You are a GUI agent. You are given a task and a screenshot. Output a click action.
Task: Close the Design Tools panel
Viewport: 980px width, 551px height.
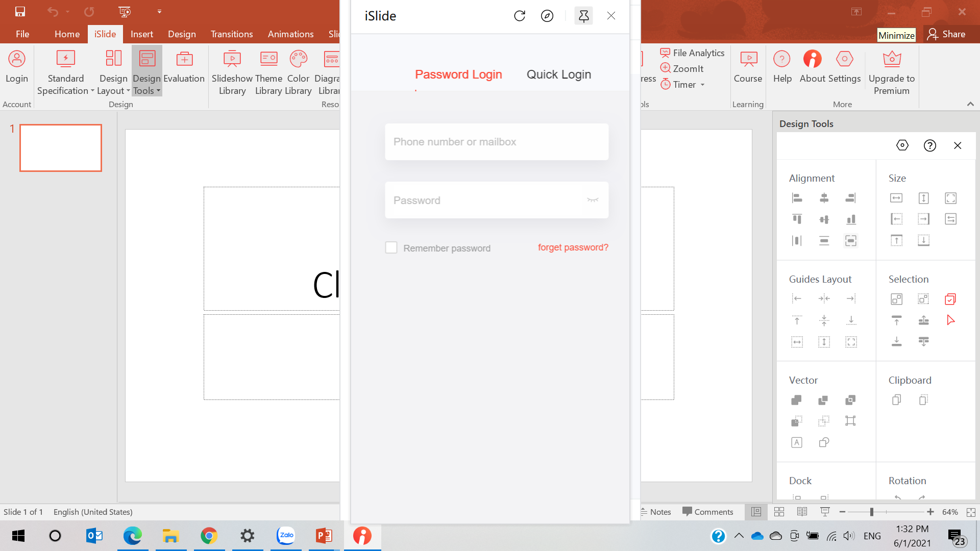coord(958,145)
